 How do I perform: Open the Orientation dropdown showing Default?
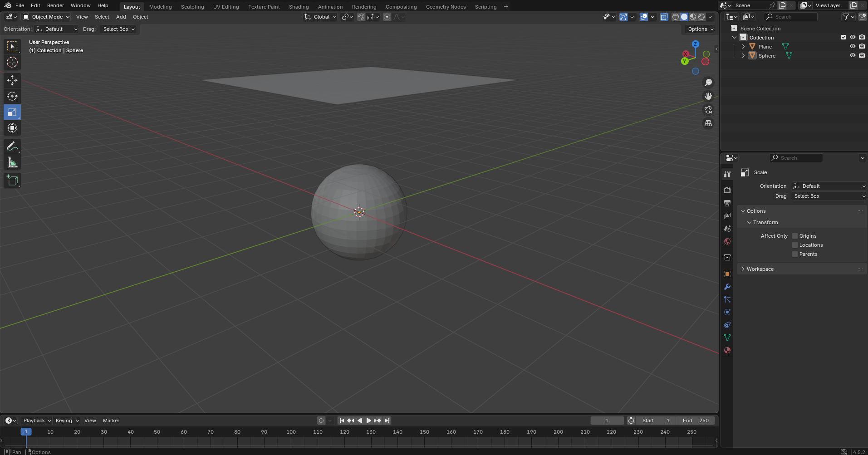coord(828,186)
